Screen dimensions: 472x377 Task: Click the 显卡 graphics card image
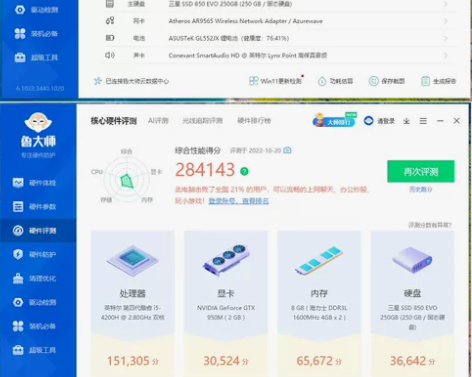click(x=226, y=260)
